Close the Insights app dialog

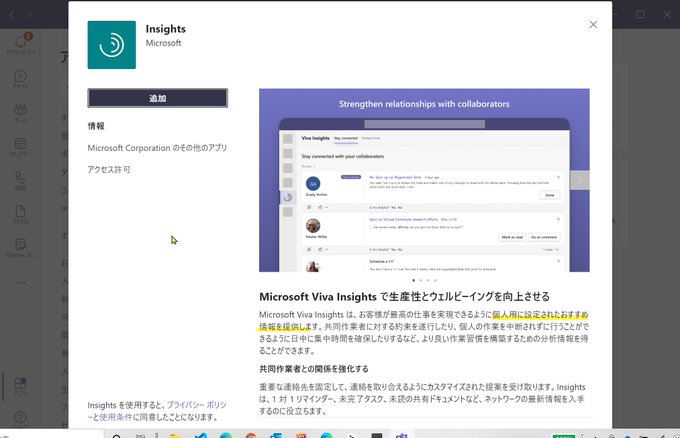coord(593,25)
